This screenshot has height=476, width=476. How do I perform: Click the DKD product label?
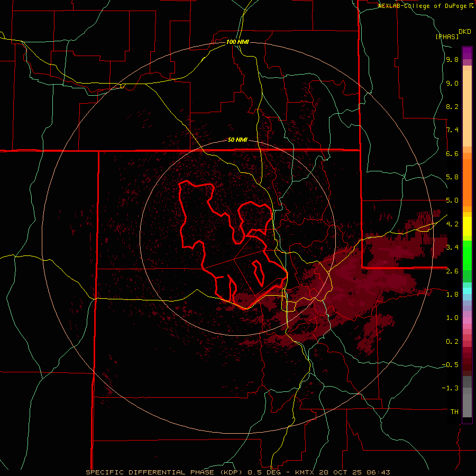pos(465,32)
